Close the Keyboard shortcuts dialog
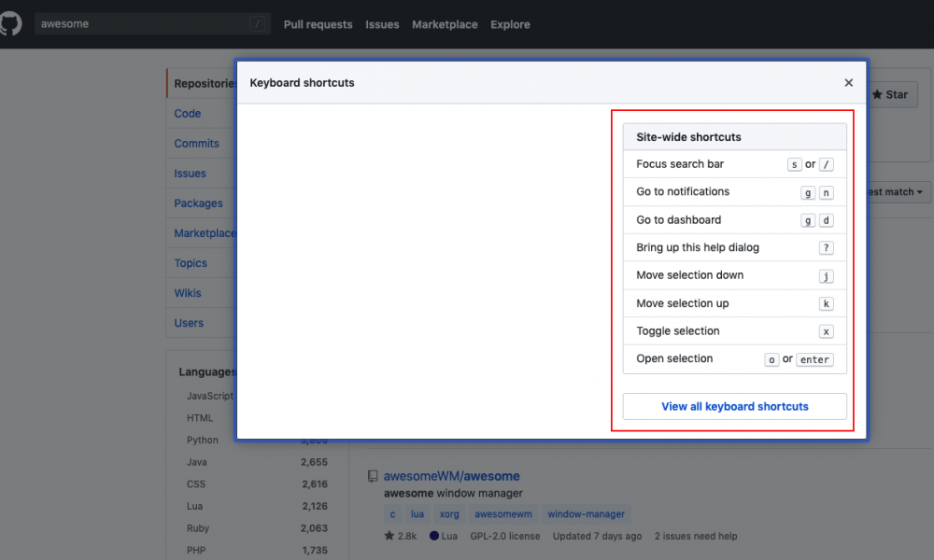934x560 pixels. [x=848, y=82]
